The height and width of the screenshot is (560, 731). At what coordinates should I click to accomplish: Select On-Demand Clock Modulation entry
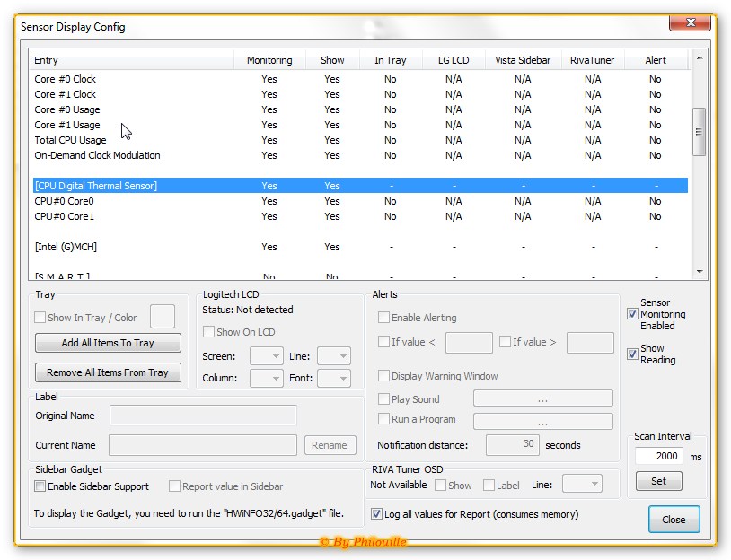97,155
